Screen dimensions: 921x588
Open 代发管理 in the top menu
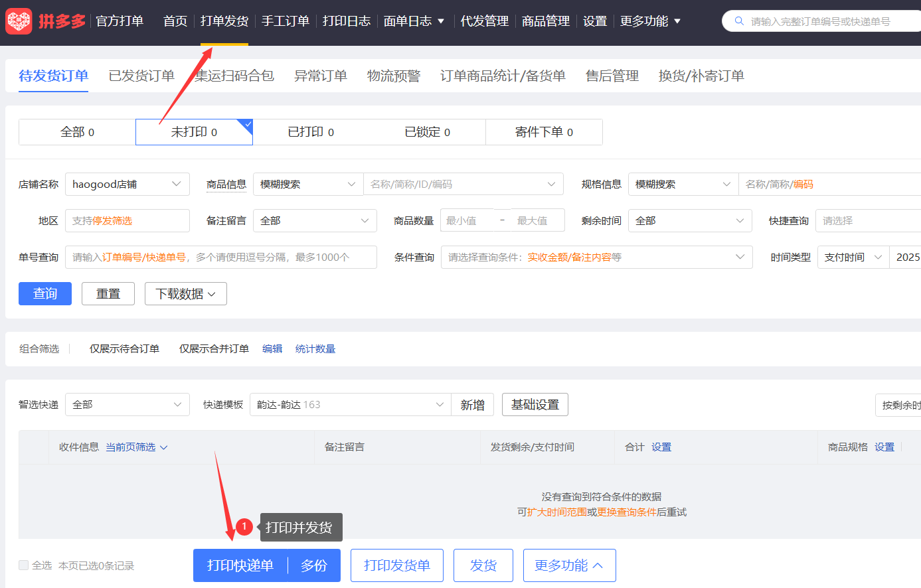point(484,21)
